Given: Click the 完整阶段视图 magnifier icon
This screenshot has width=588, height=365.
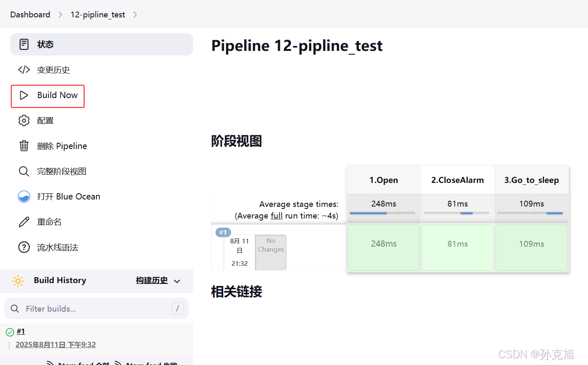Looking at the screenshot, I should pos(24,171).
